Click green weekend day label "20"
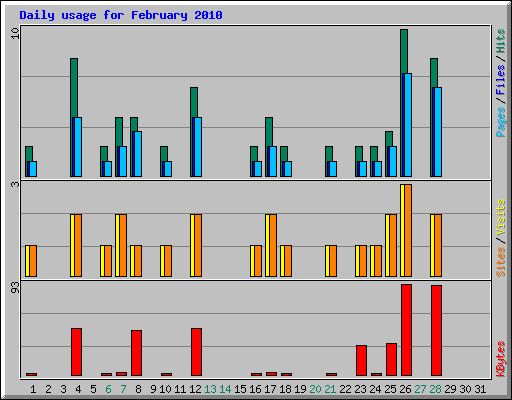Image resolution: width=512 pixels, height=400 pixels. click(x=315, y=389)
